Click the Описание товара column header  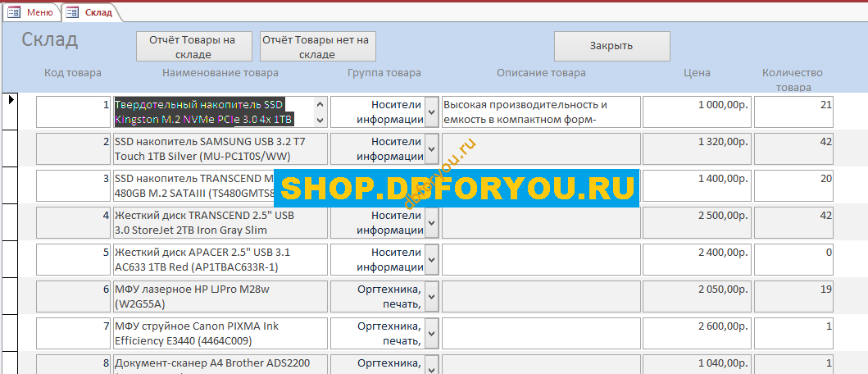point(541,73)
